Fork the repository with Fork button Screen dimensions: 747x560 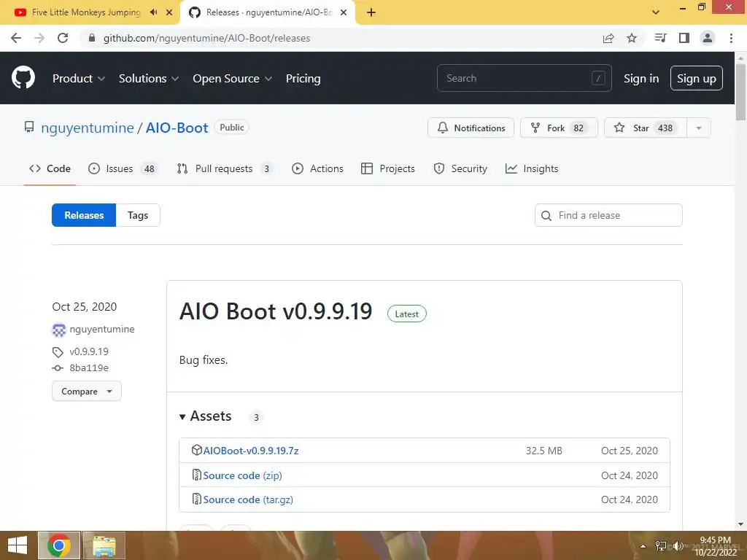point(559,128)
